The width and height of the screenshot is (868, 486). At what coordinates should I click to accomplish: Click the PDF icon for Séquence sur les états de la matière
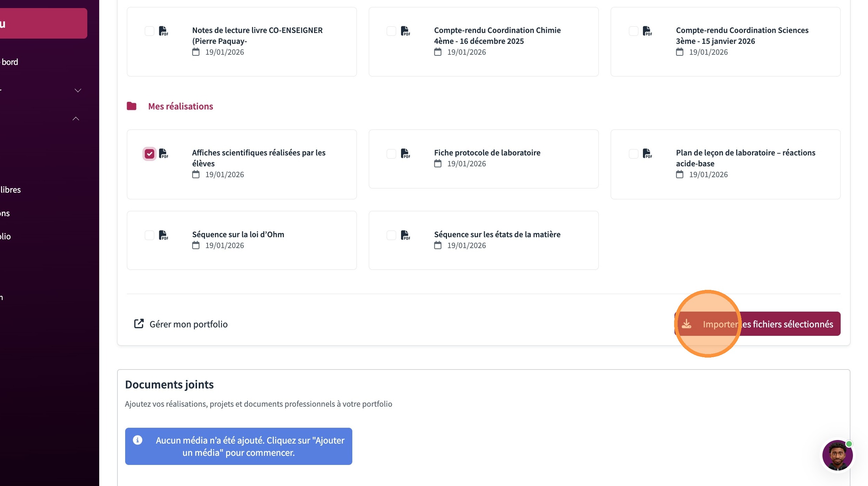pyautogui.click(x=405, y=235)
